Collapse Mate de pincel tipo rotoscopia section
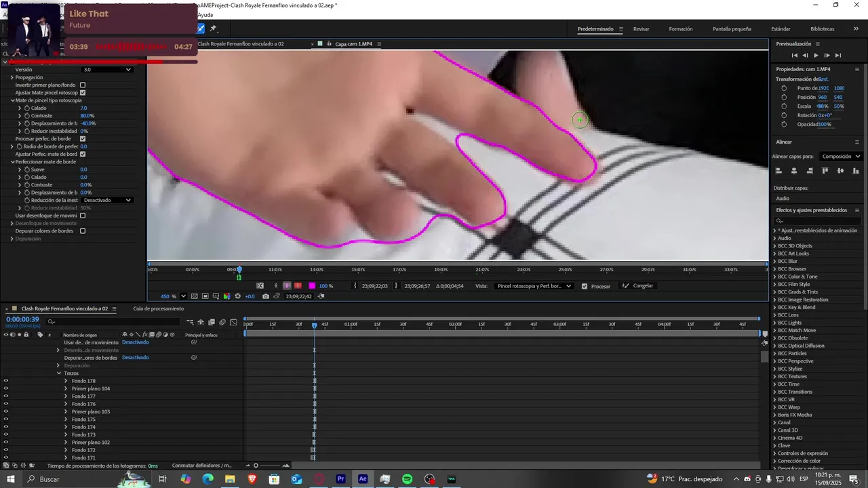868x488 pixels. click(x=12, y=100)
